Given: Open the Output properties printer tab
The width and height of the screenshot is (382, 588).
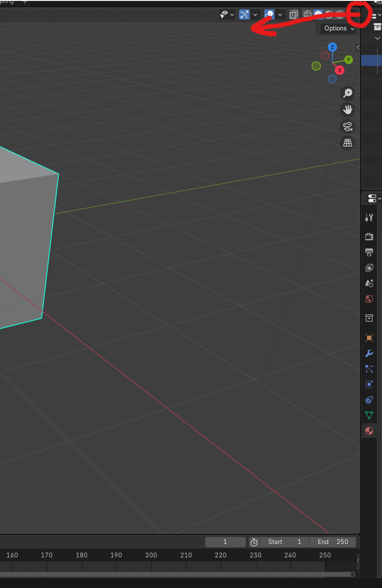Looking at the screenshot, I should tap(369, 252).
